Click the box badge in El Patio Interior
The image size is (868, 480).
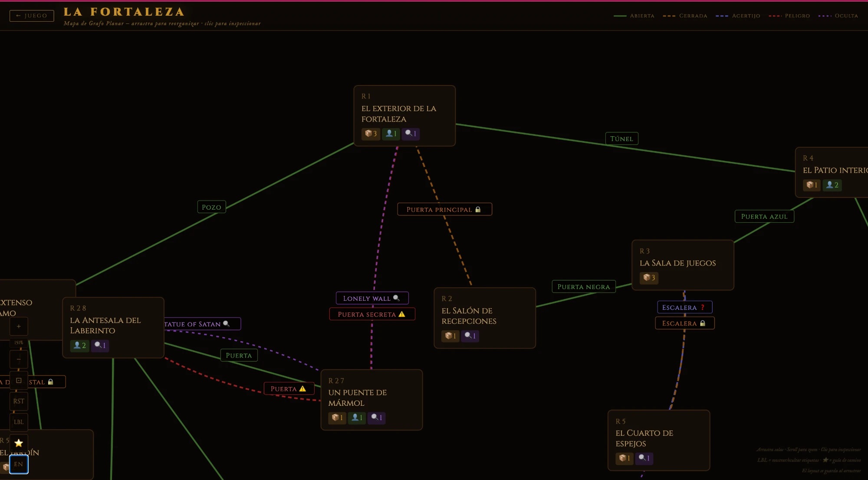tap(812, 185)
